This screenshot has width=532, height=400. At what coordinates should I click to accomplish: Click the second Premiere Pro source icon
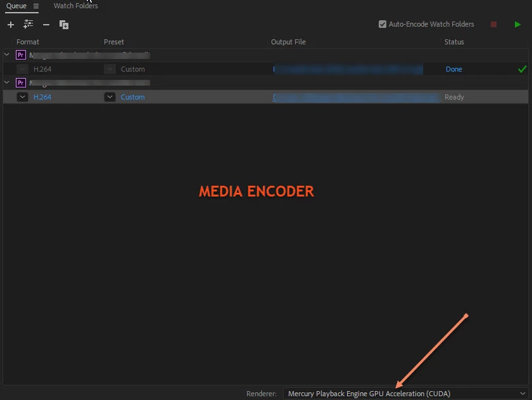click(x=21, y=82)
